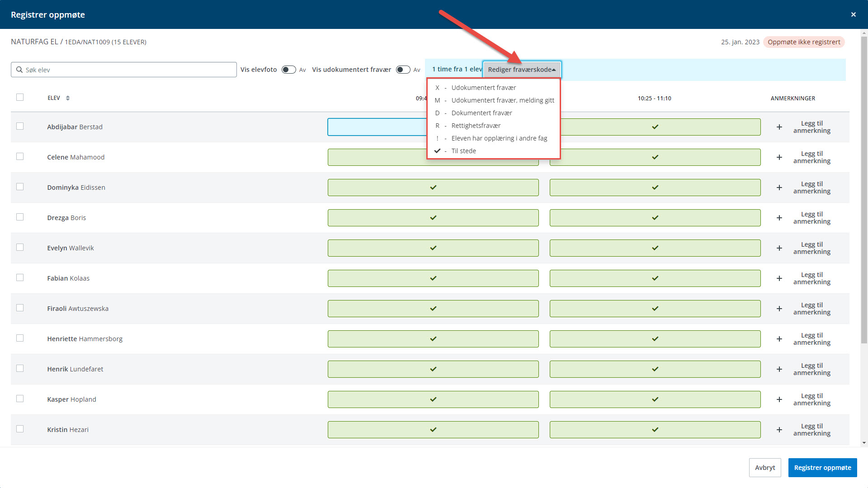Tick the checkbox for Fabian Kolaas
This screenshot has height=488, width=868.
(20, 277)
